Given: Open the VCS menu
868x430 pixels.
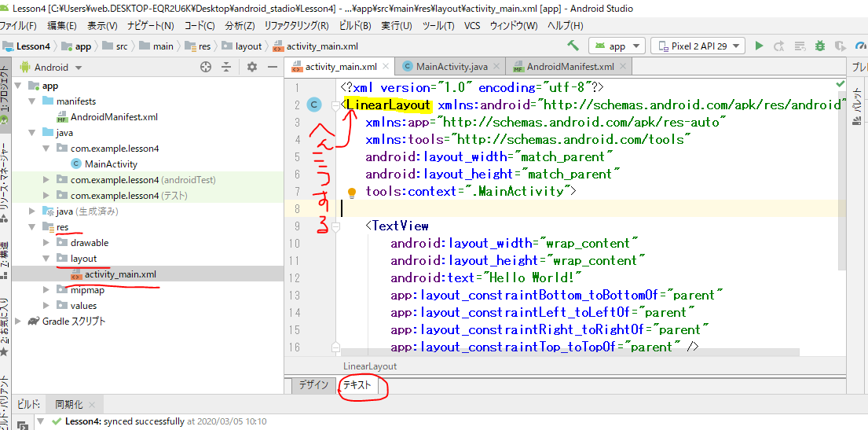Looking at the screenshot, I should [x=472, y=25].
